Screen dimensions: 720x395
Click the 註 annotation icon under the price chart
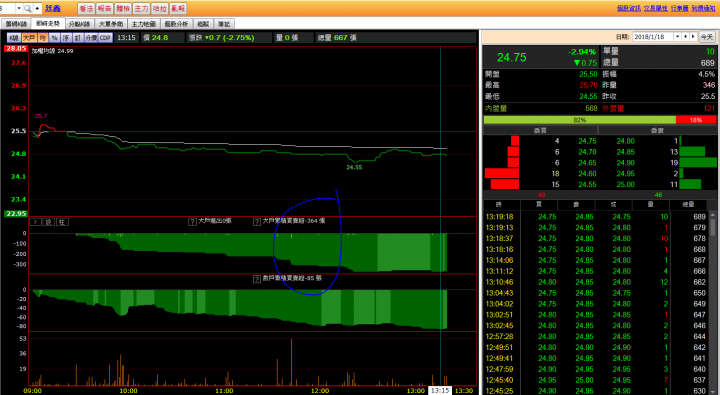coord(62,222)
